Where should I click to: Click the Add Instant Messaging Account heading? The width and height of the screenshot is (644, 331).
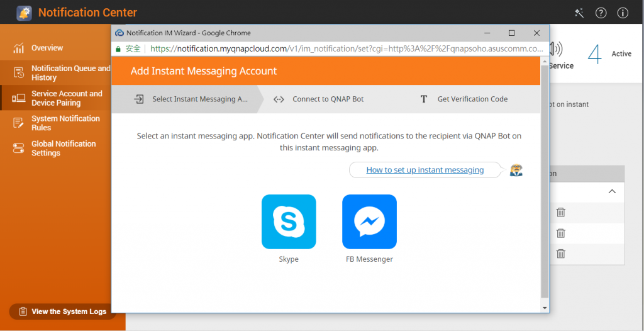204,71
